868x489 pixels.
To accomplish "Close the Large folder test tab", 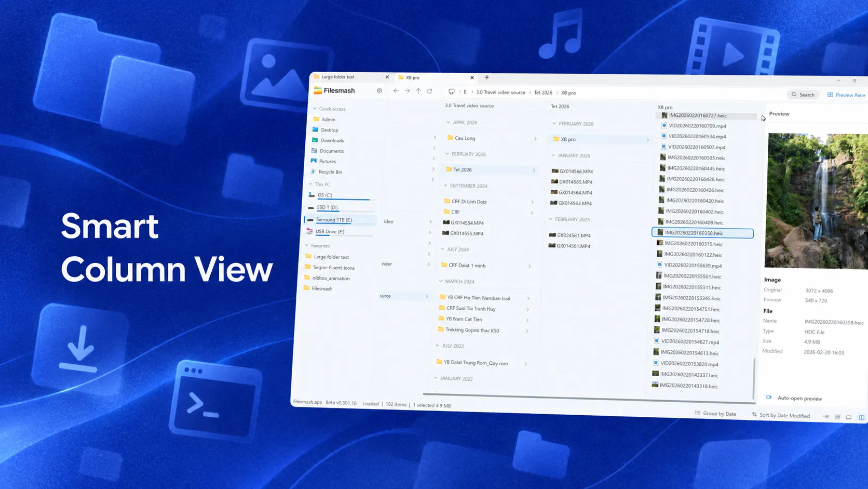I will 387,77.
